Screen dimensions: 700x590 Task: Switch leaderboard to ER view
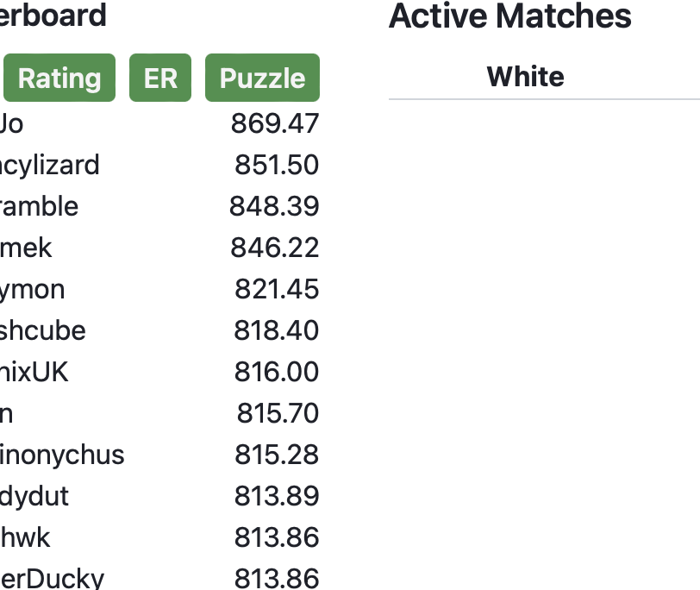(x=159, y=78)
